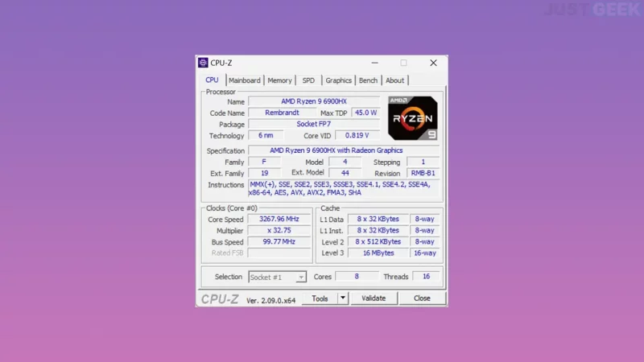The image size is (644, 362).
Task: Open the Tools button
Action: point(320,298)
